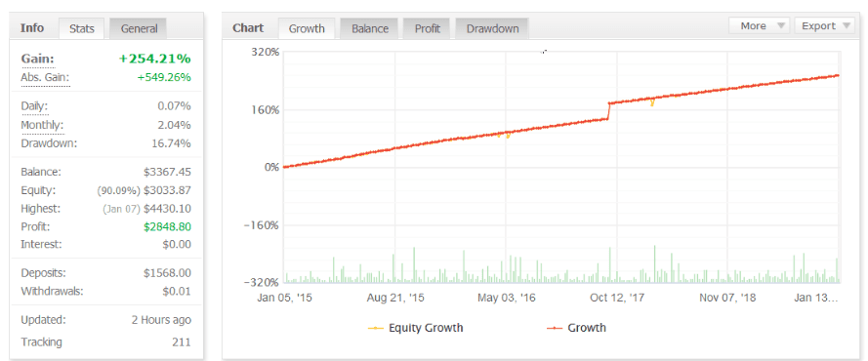Select the $1568.00 deposits value
Viewport: 868px width, 361px height.
pos(167,273)
